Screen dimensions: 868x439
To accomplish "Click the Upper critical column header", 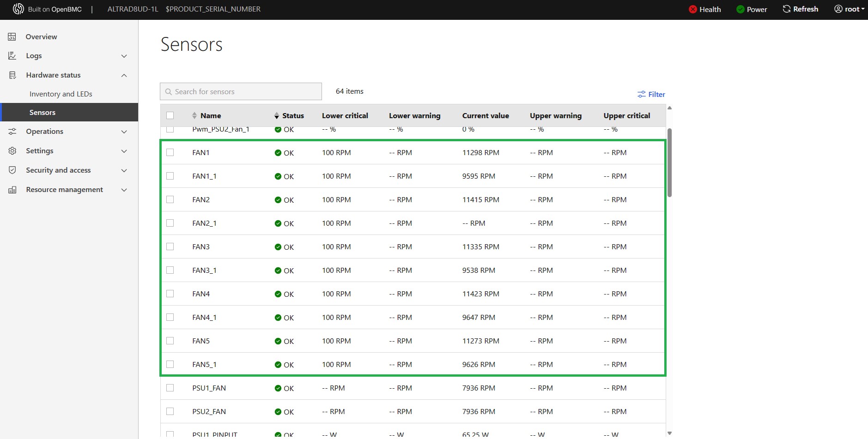I will (x=627, y=115).
